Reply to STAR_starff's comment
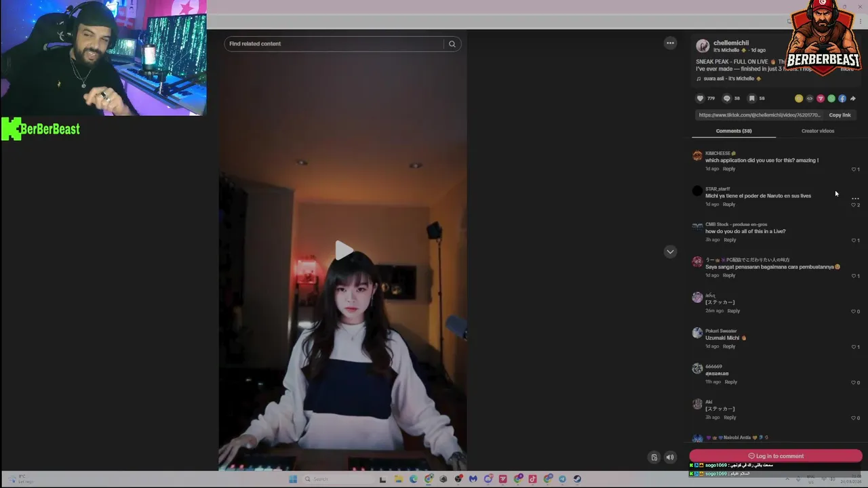The width and height of the screenshot is (868, 488). [729, 204]
